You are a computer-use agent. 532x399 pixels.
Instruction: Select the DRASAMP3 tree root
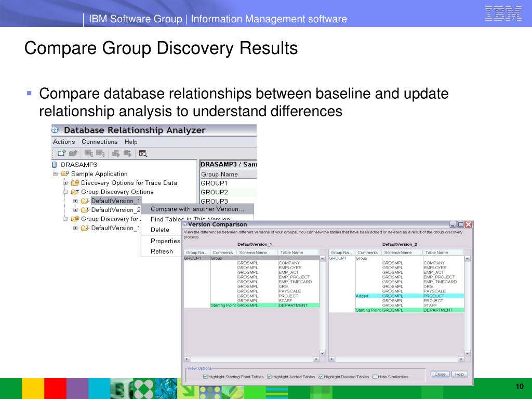point(79,165)
